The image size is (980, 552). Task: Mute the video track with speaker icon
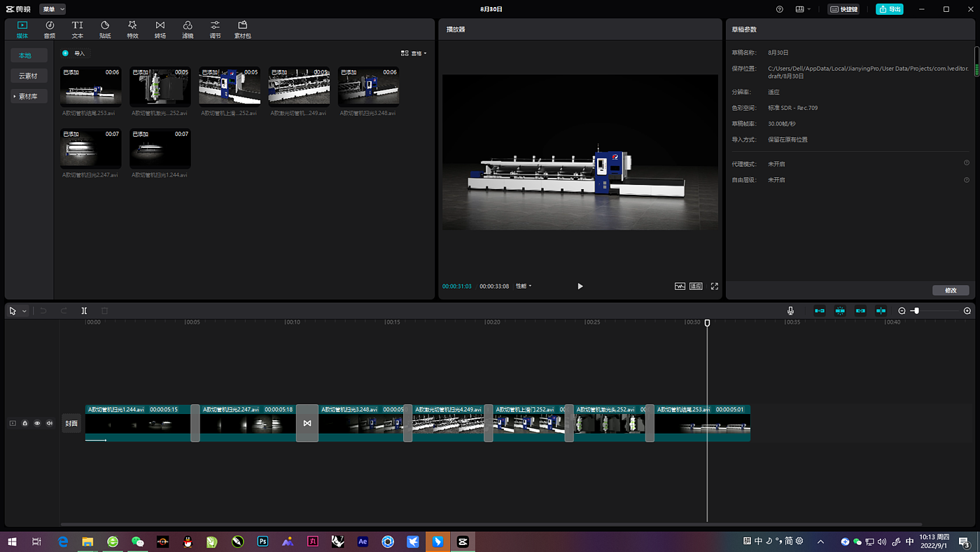point(49,423)
